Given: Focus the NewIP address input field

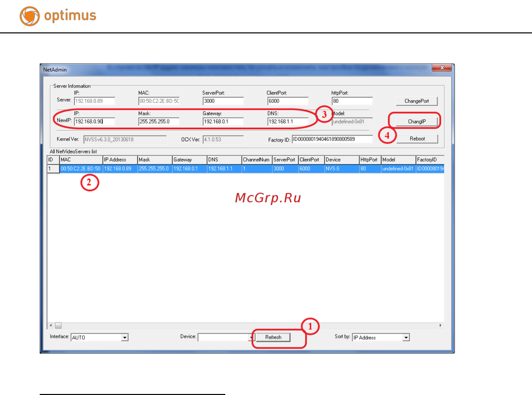Looking at the screenshot, I should [94, 122].
